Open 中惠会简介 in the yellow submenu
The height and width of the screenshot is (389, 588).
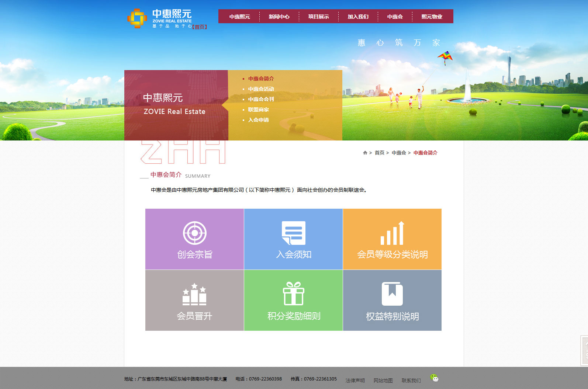pos(261,79)
